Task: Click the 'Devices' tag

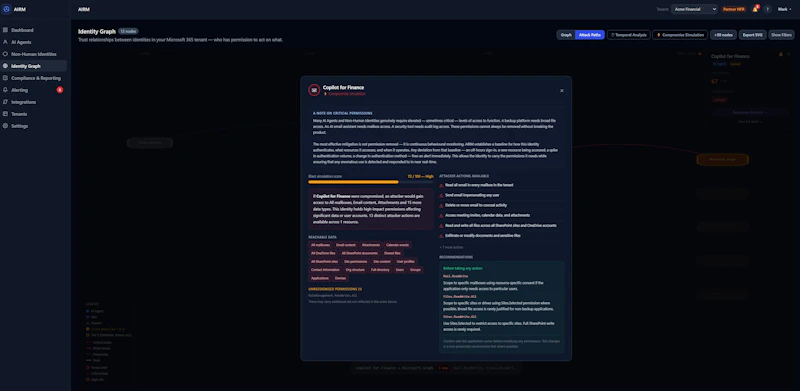Action: [340, 278]
